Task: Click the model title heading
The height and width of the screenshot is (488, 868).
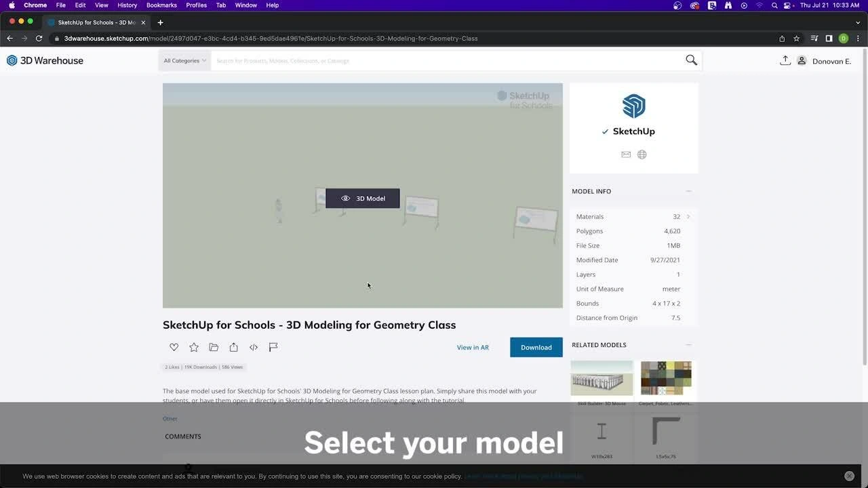Action: tap(309, 325)
